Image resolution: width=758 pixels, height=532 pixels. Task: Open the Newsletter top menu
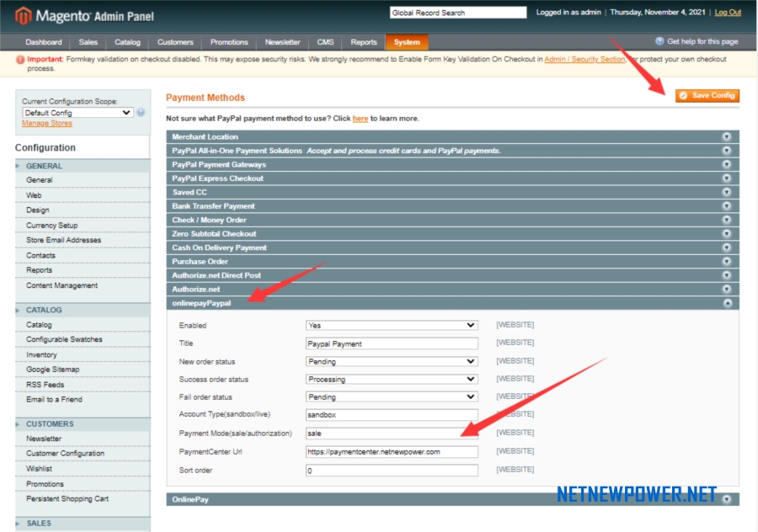pyautogui.click(x=282, y=42)
